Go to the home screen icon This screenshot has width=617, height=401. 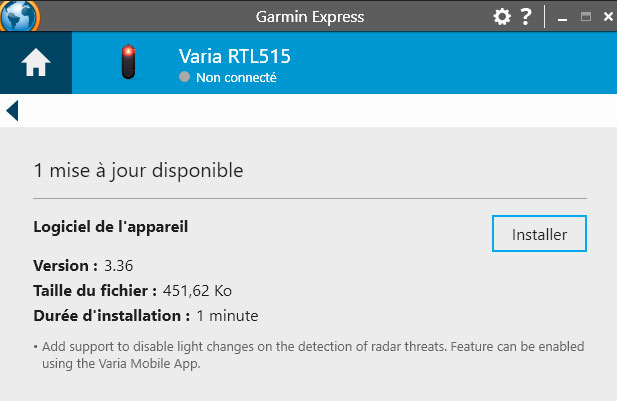coord(36,63)
